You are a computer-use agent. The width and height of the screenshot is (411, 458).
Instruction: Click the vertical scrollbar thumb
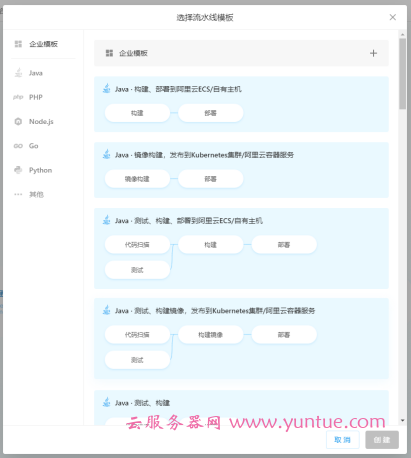403,74
